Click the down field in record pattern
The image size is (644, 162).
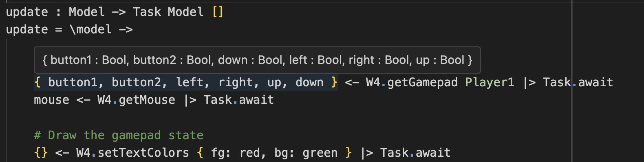(309, 82)
